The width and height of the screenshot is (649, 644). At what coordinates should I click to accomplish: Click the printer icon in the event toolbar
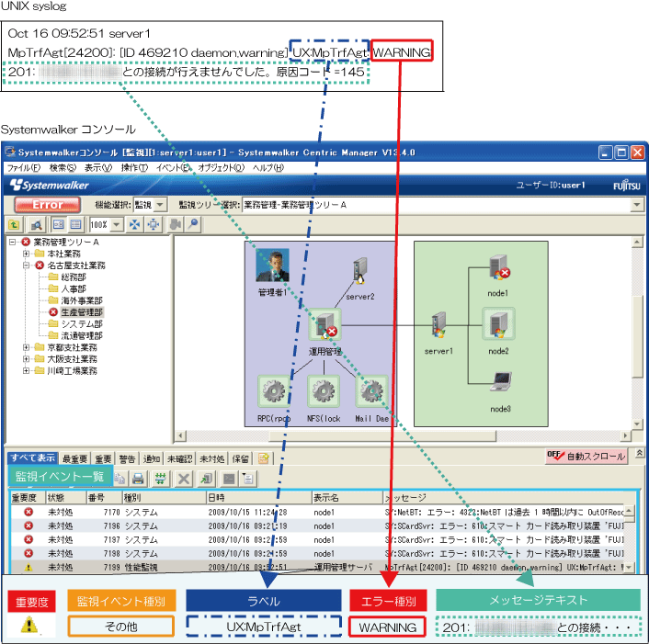138,479
